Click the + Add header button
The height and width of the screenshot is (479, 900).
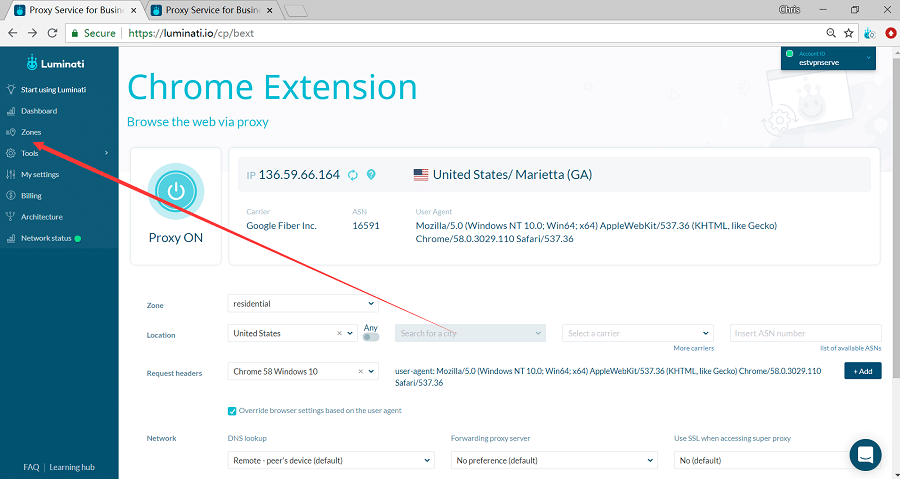863,371
